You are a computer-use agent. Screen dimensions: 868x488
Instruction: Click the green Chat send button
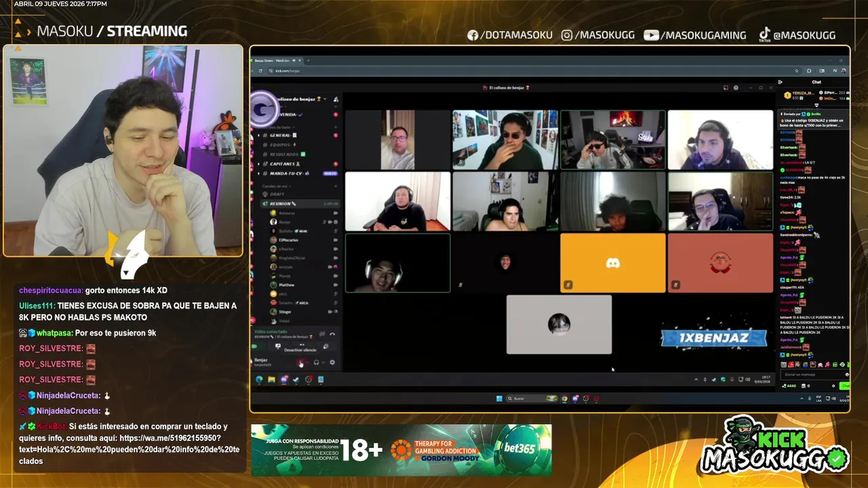(x=845, y=386)
